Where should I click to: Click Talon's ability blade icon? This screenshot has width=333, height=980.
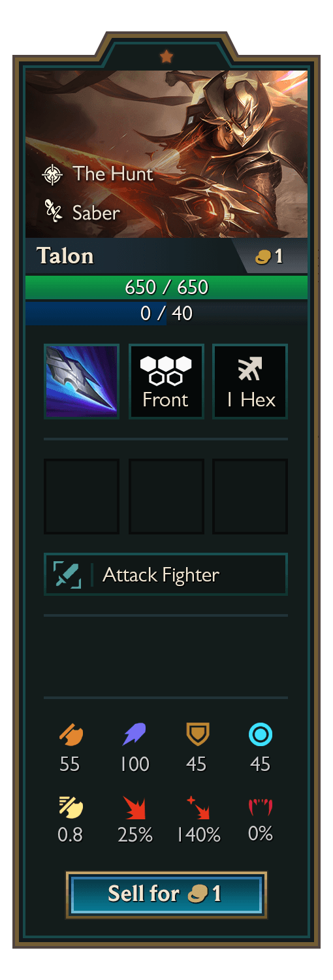pos(82,382)
